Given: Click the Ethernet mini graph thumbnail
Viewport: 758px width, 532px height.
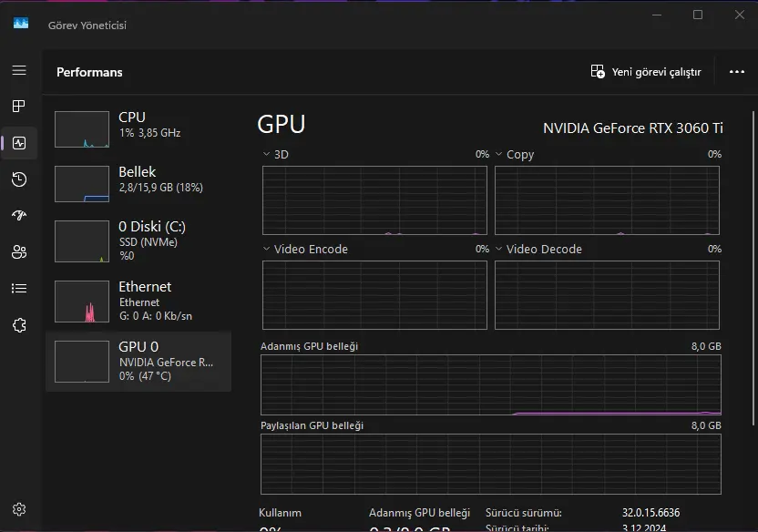Looking at the screenshot, I should [82, 302].
